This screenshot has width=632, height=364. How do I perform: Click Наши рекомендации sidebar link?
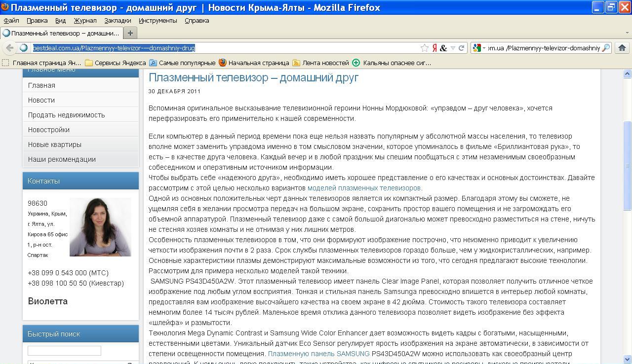click(62, 159)
